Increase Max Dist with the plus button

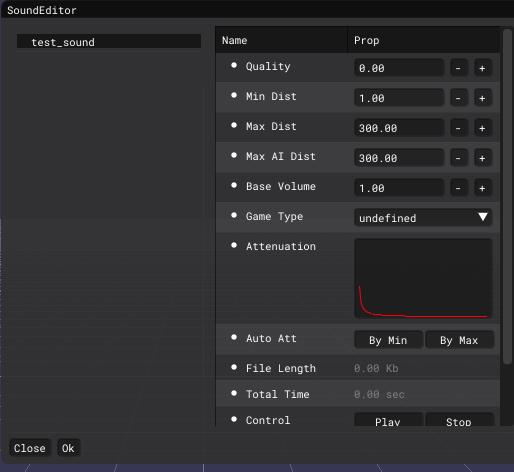point(483,128)
